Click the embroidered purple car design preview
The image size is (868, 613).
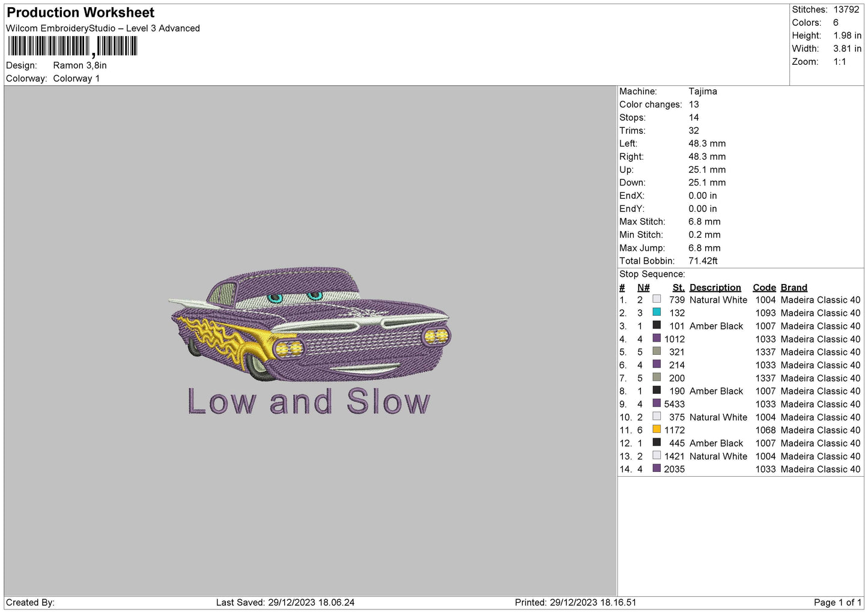coord(310,324)
